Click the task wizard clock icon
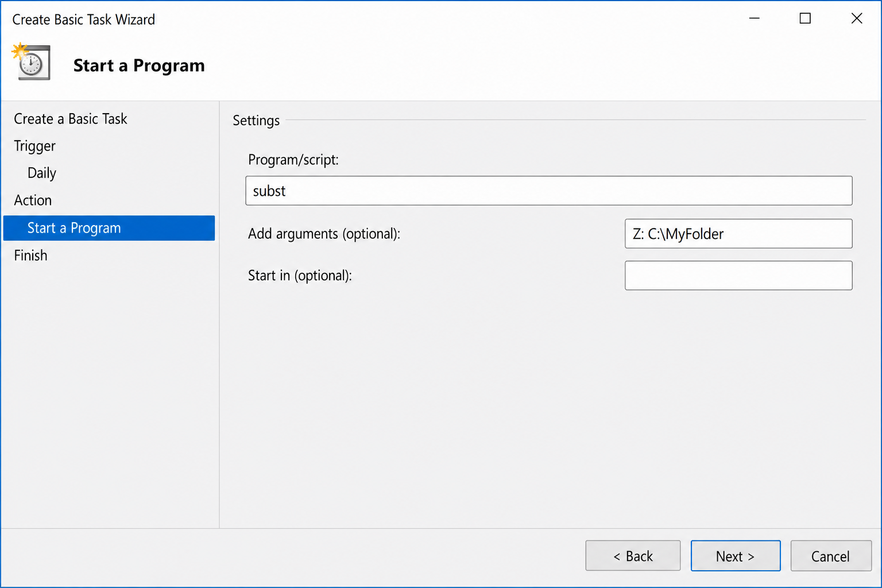The image size is (882, 588). point(31,61)
